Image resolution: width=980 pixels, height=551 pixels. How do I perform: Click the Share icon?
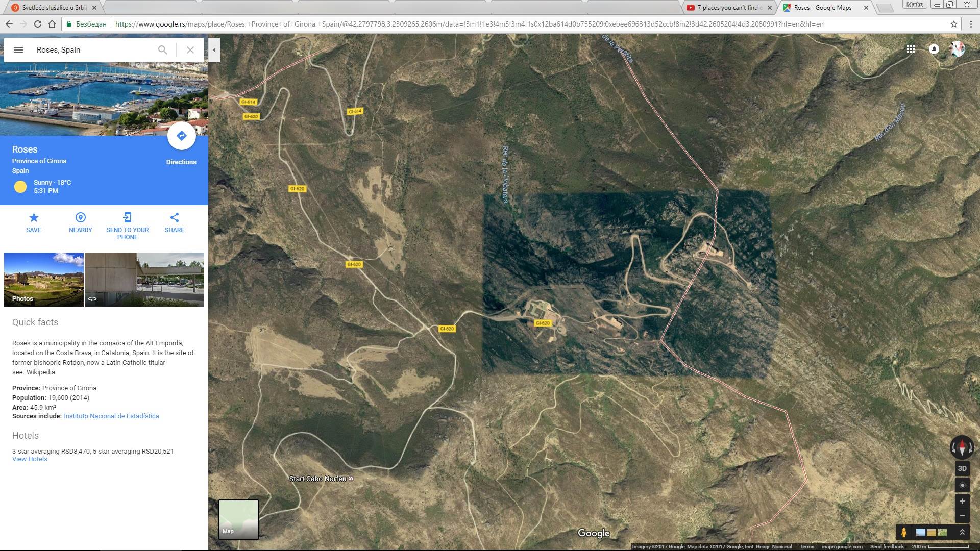click(x=175, y=218)
